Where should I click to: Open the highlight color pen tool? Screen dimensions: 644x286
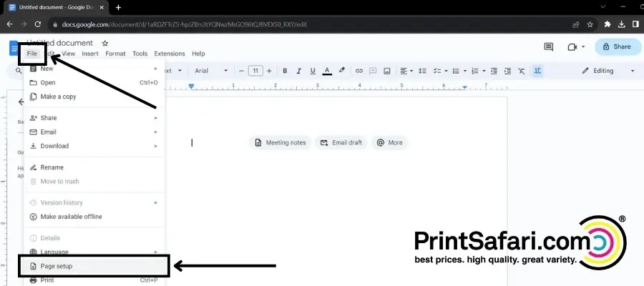[x=342, y=71]
